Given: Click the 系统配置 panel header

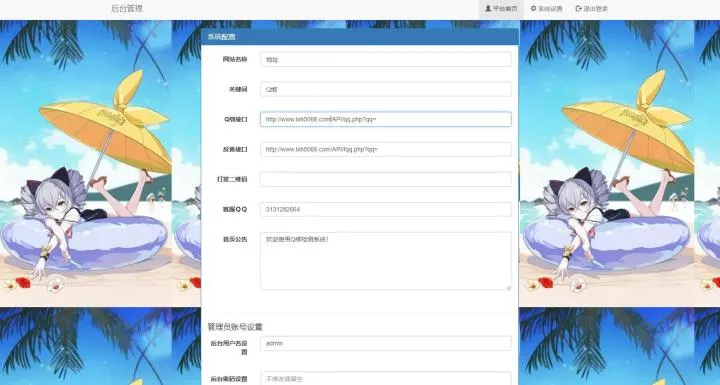Looking at the screenshot, I should pyautogui.click(x=360, y=37).
